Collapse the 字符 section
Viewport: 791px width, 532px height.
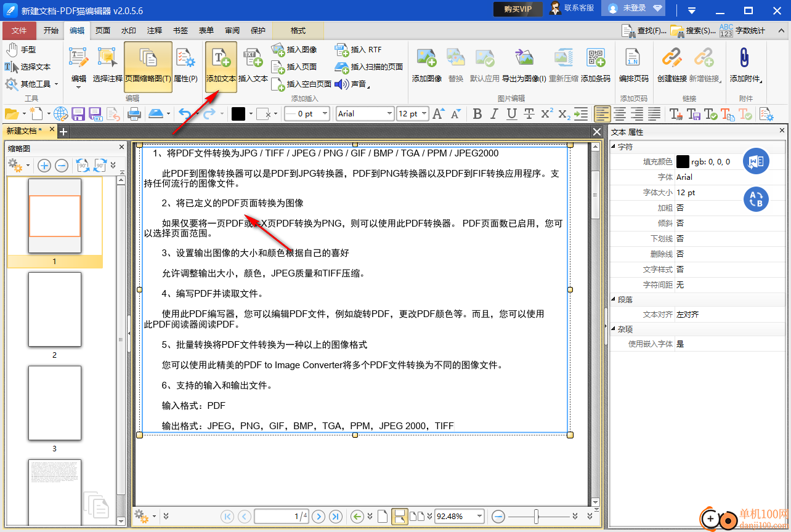[613, 147]
